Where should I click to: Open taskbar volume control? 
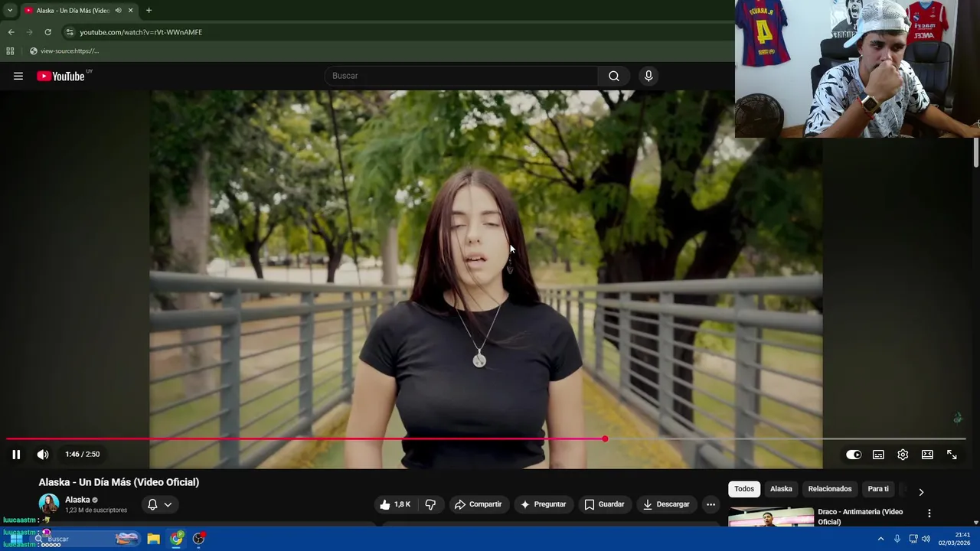tap(926, 539)
